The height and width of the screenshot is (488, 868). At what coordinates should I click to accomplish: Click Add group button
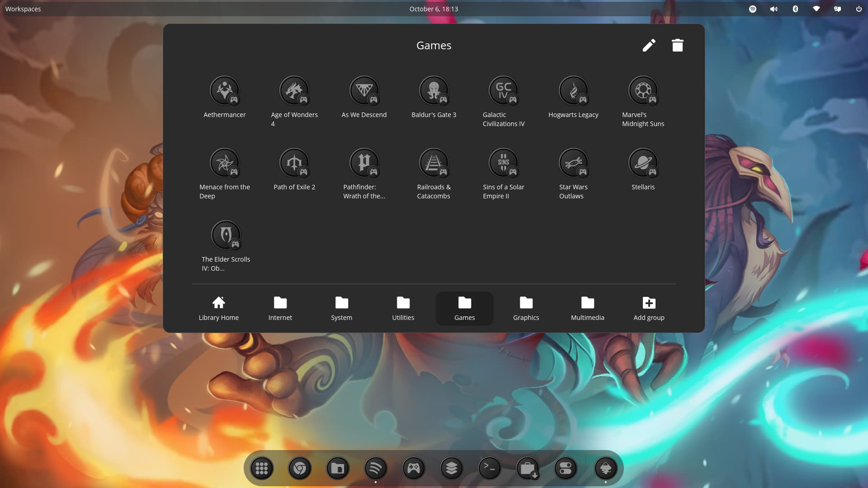(x=649, y=309)
